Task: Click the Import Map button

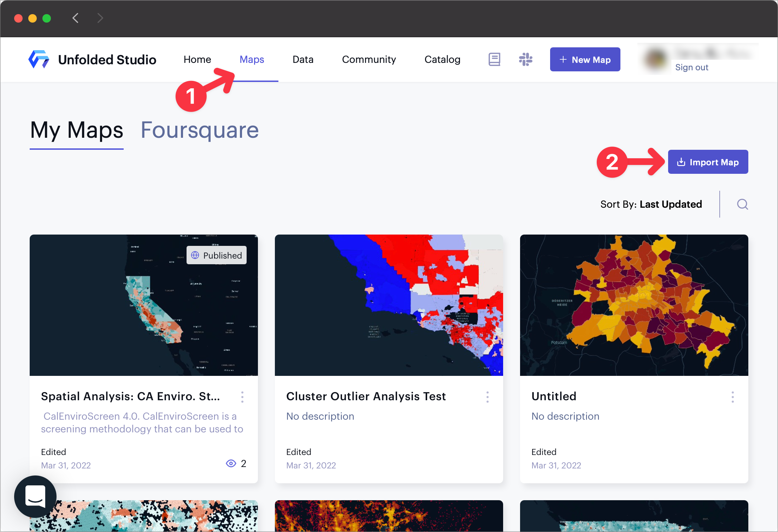Action: pyautogui.click(x=708, y=162)
